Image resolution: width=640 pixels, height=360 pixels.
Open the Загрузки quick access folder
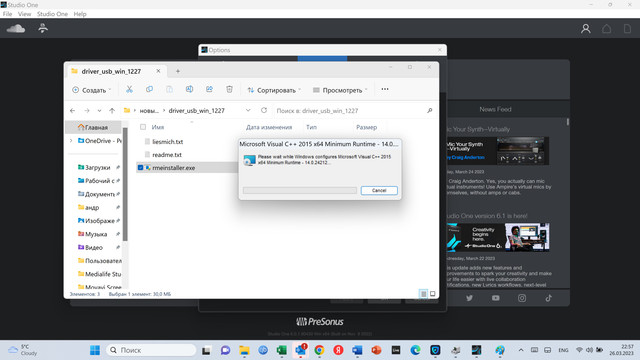click(x=98, y=167)
